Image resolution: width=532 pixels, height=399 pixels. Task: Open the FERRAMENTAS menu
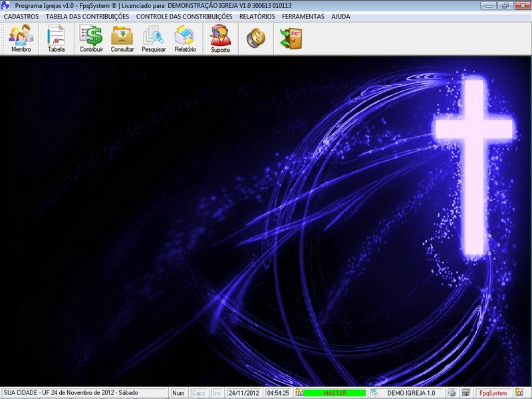pyautogui.click(x=303, y=16)
